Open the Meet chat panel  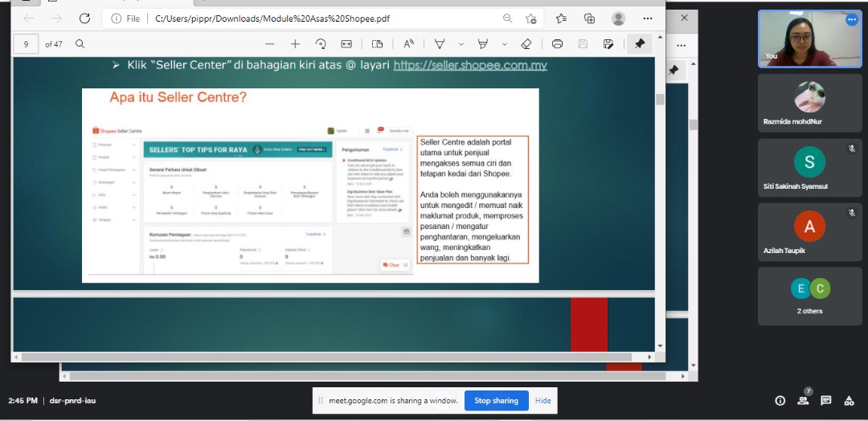point(826,401)
